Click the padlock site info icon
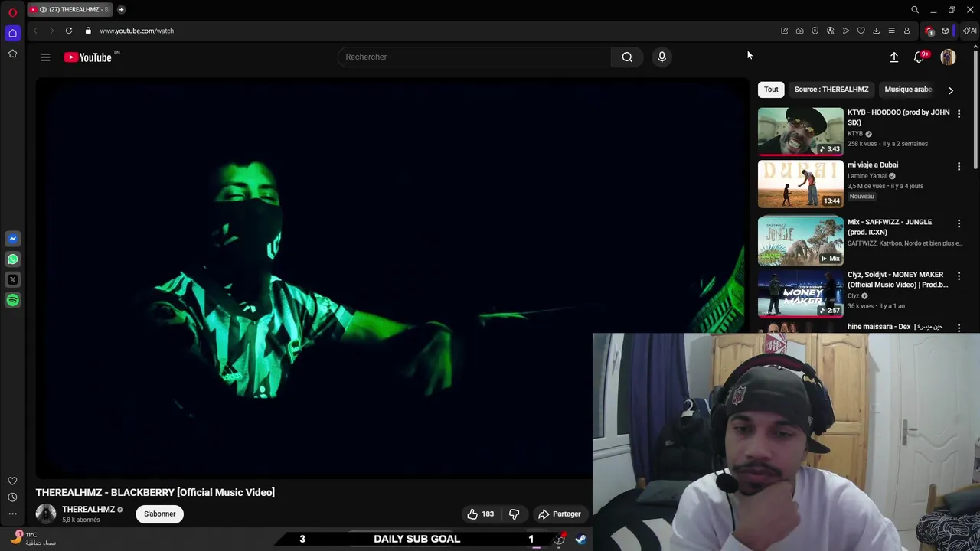Image resolution: width=980 pixels, height=551 pixels. click(x=88, y=31)
